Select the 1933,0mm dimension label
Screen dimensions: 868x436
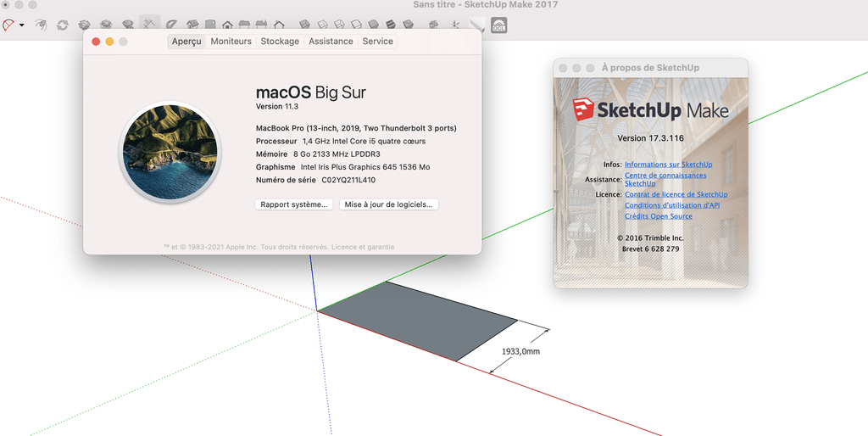click(x=521, y=351)
